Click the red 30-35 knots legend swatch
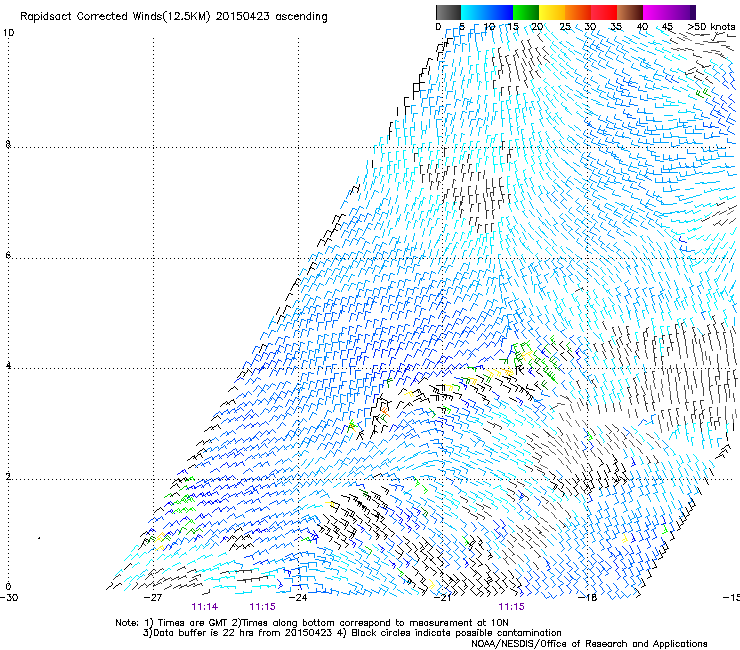 [x=604, y=12]
